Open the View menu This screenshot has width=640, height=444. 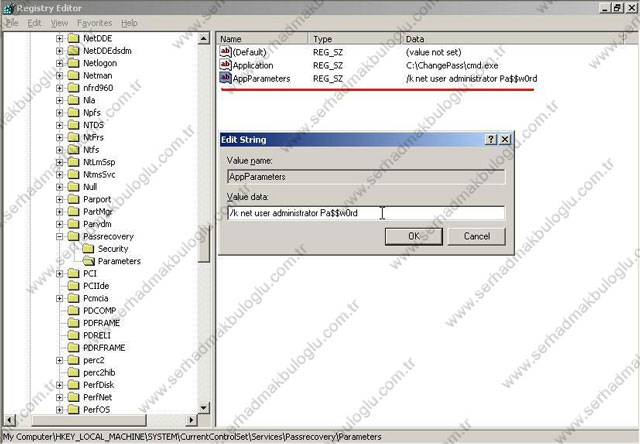click(x=61, y=22)
